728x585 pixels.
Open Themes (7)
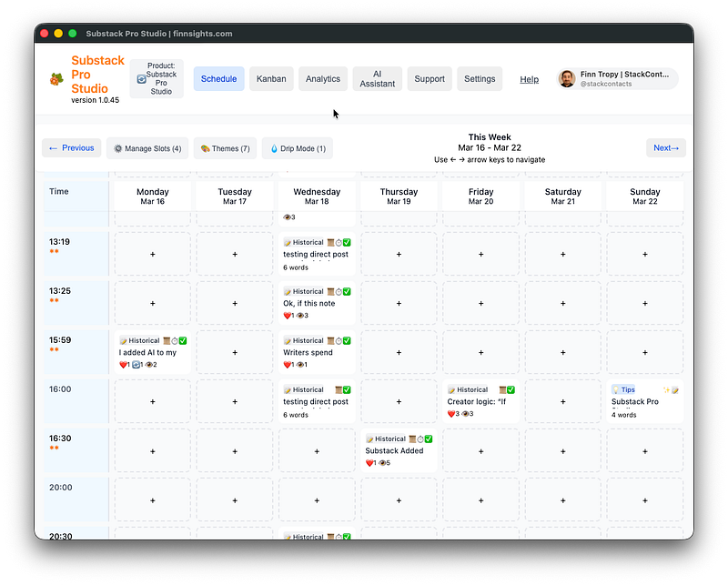click(225, 148)
